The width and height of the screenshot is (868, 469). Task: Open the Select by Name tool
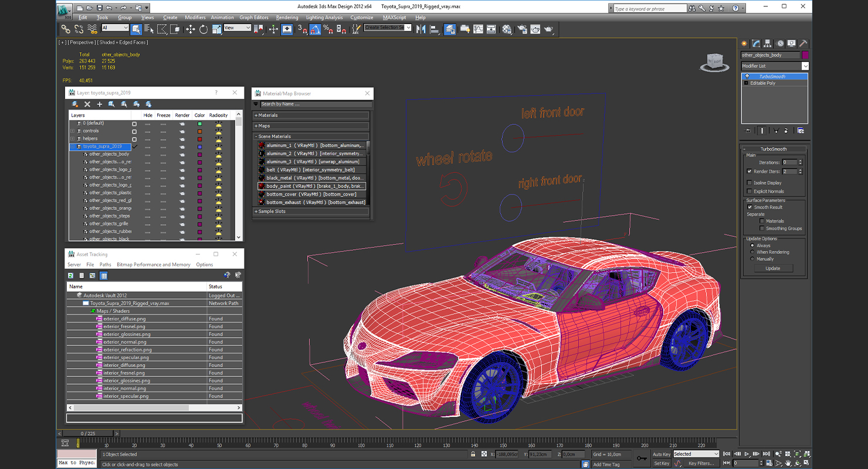point(149,29)
